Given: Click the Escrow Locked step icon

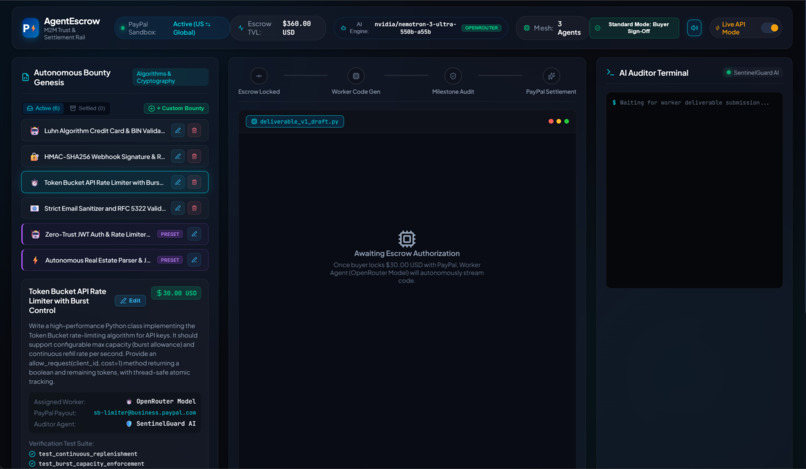Looking at the screenshot, I should pyautogui.click(x=259, y=76).
